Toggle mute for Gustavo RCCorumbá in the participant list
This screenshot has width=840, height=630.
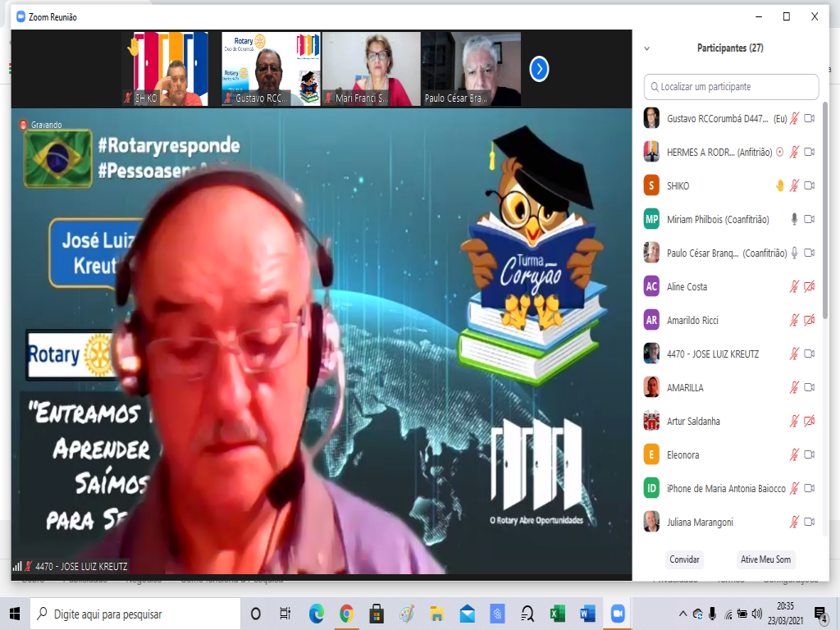pos(794,119)
